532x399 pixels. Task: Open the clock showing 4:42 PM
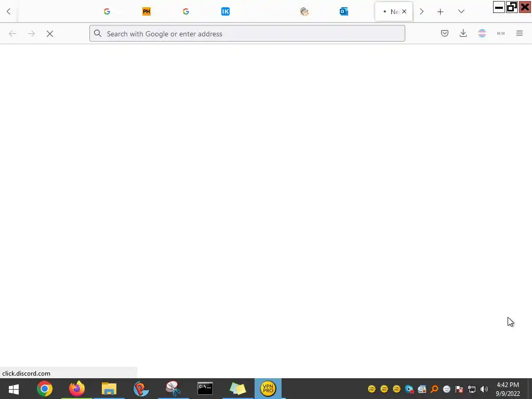[508, 389]
